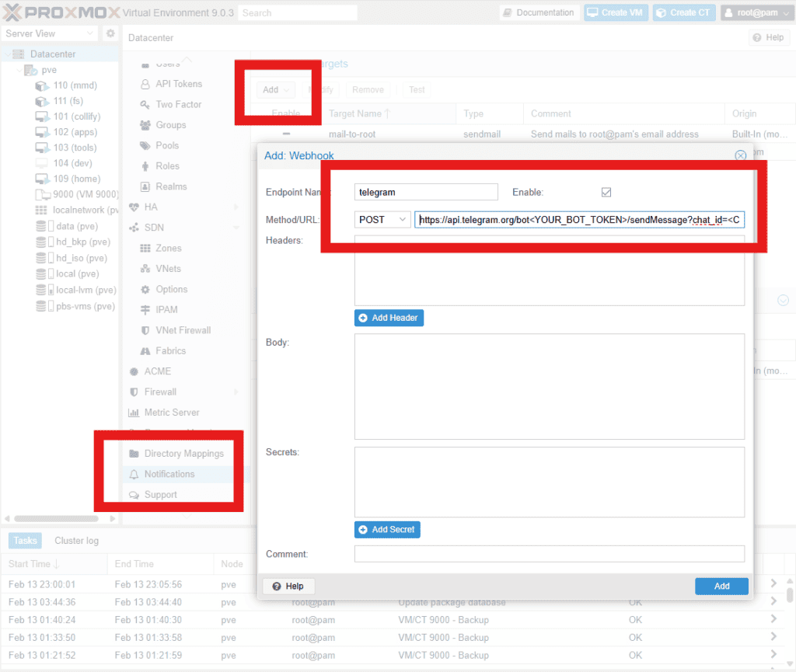Toggle the Enable checkbox in webhook dialog
This screenshot has height=672, width=796.
(606, 192)
